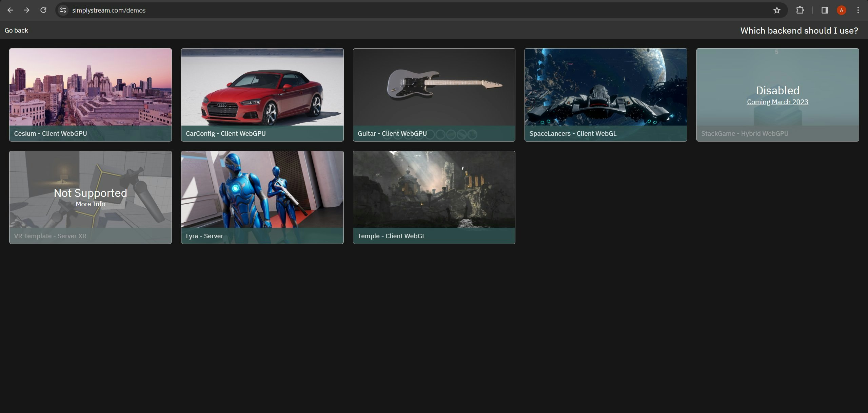868x413 pixels.
Task: Open 'Which backend should I use?' link
Action: tap(799, 31)
